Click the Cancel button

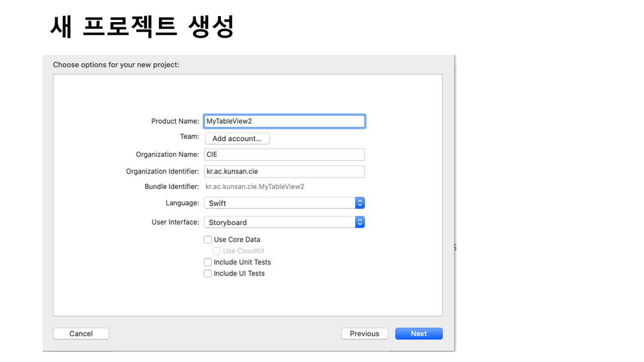click(x=81, y=334)
